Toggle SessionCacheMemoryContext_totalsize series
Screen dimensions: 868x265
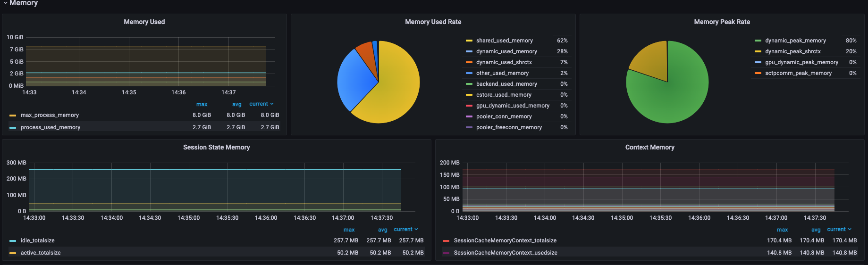tap(505, 240)
